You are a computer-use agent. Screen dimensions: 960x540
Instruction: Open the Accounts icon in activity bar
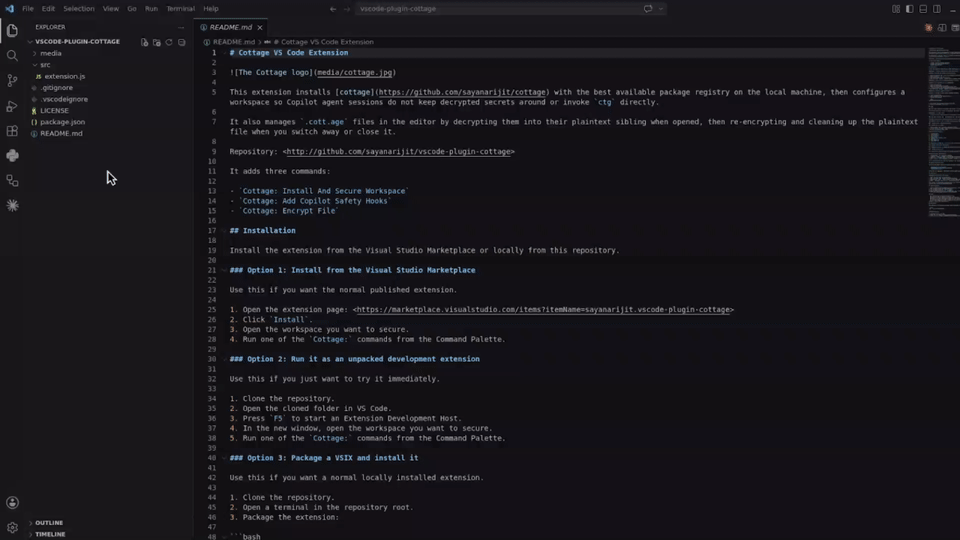tap(12, 503)
